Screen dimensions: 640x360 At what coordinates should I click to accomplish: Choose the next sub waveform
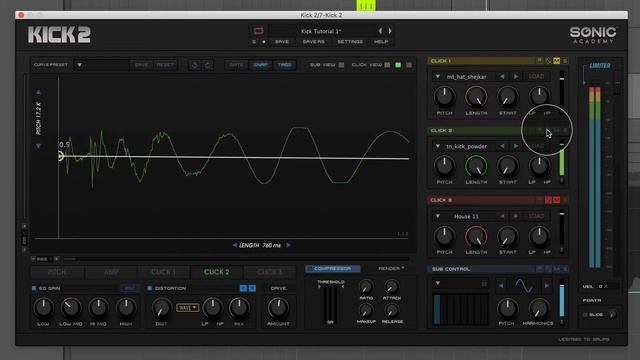click(x=547, y=286)
